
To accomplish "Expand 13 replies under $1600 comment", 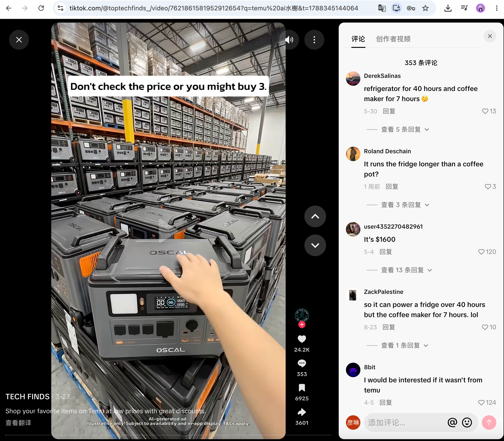I will (406, 270).
